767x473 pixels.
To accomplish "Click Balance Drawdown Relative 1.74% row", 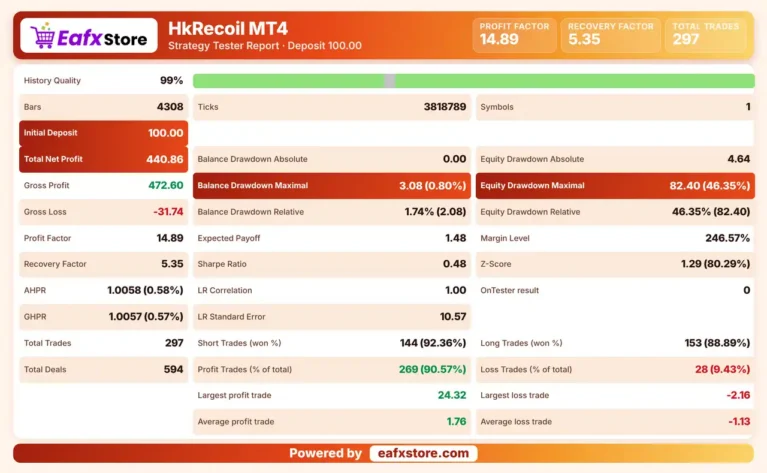I will pyautogui.click(x=332, y=212).
